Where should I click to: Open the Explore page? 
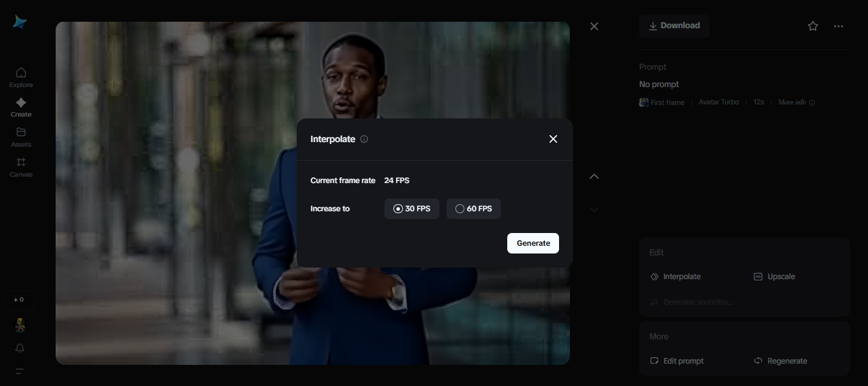pyautogui.click(x=21, y=77)
